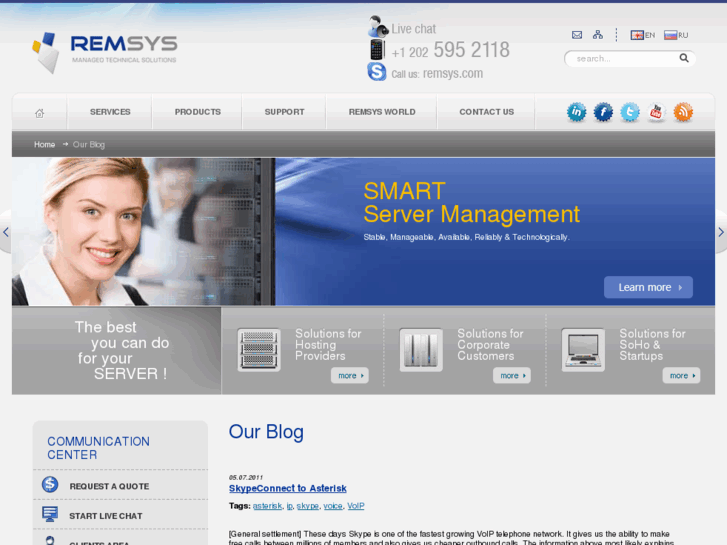Viewport: 727px width, 545px height.
Task: Open SkypeConnect to Asterisk post
Action: tap(287, 488)
